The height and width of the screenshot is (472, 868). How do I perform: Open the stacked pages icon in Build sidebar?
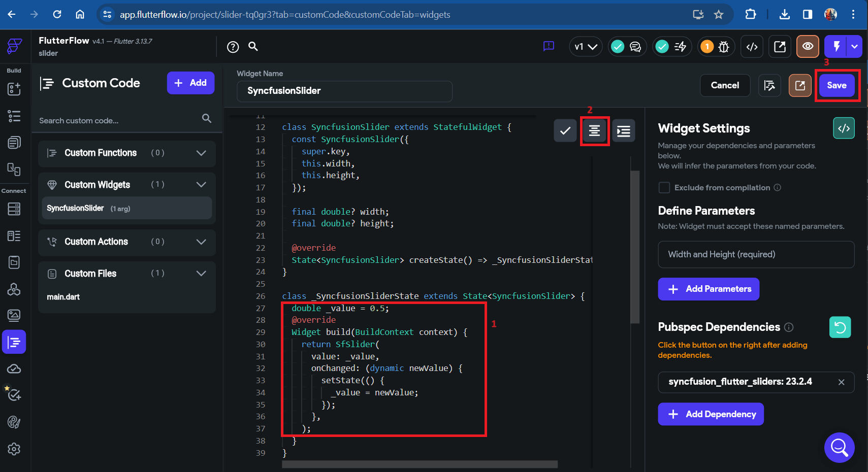[14, 143]
